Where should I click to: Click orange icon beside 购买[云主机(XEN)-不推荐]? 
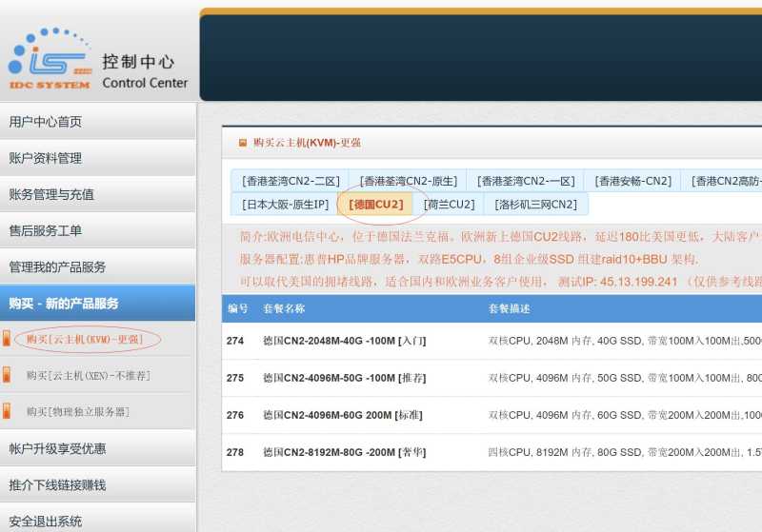click(7, 375)
